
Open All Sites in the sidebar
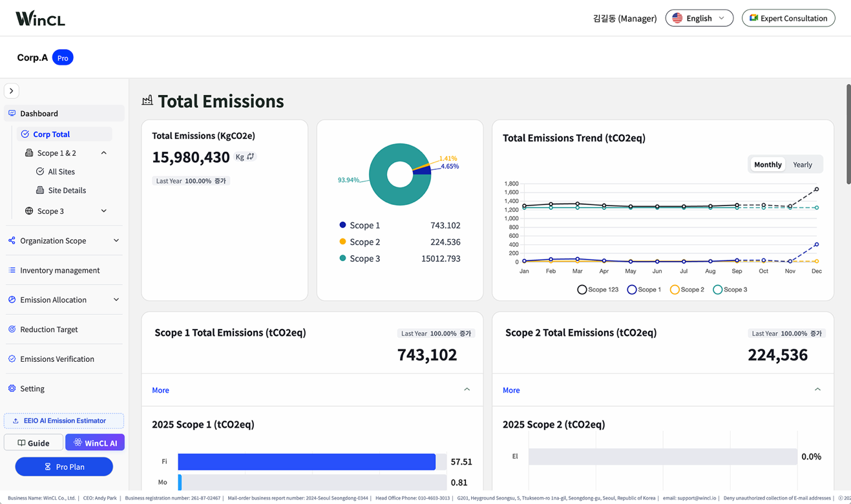coord(61,172)
